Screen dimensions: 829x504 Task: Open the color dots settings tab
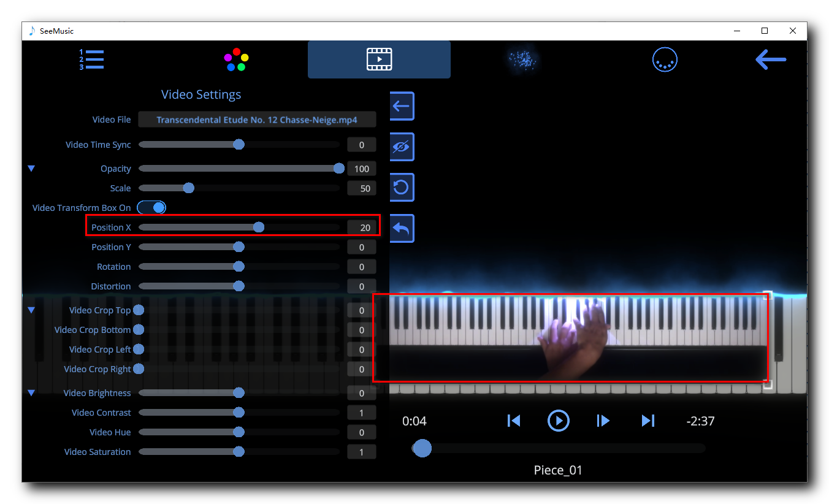pos(236,59)
